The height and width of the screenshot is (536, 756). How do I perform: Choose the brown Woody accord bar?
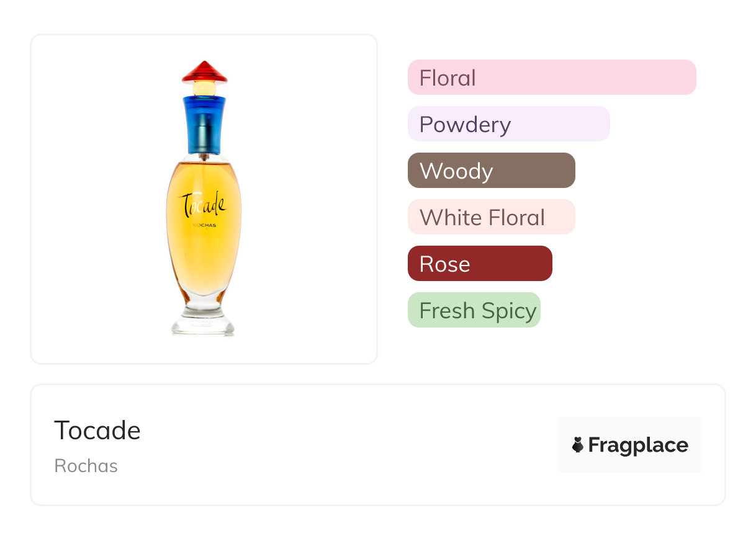point(491,171)
